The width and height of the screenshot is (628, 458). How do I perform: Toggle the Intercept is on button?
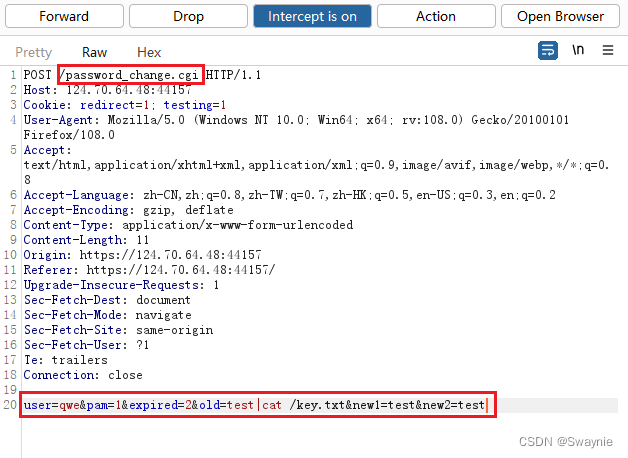[x=312, y=16]
